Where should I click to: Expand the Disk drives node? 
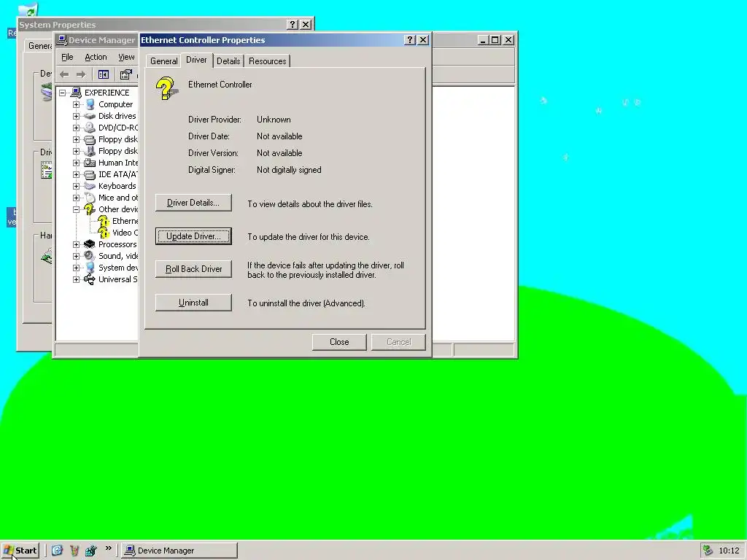click(x=76, y=116)
